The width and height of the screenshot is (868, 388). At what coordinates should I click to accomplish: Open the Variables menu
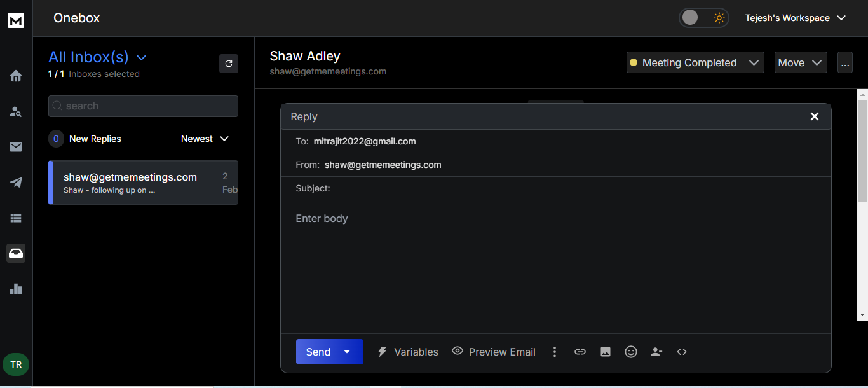tap(407, 351)
